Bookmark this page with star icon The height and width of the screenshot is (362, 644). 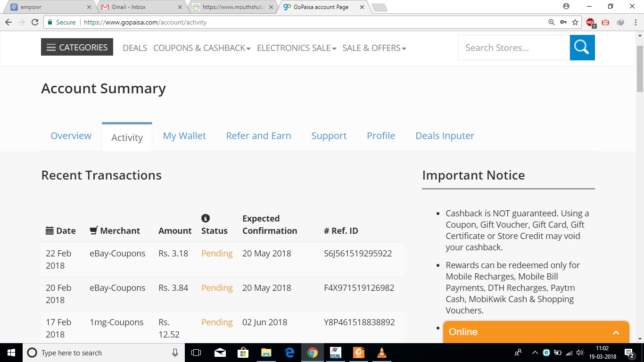[575, 22]
